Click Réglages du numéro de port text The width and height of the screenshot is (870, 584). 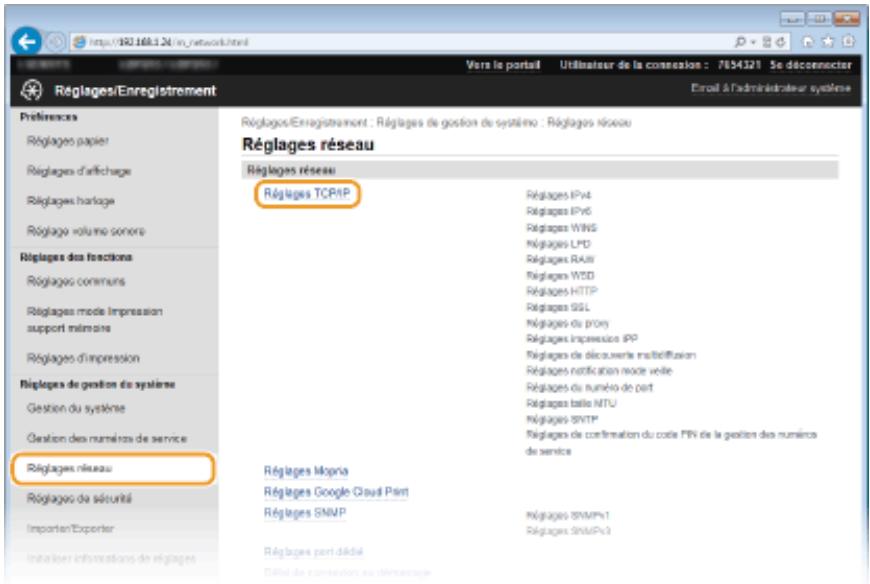click(589, 388)
